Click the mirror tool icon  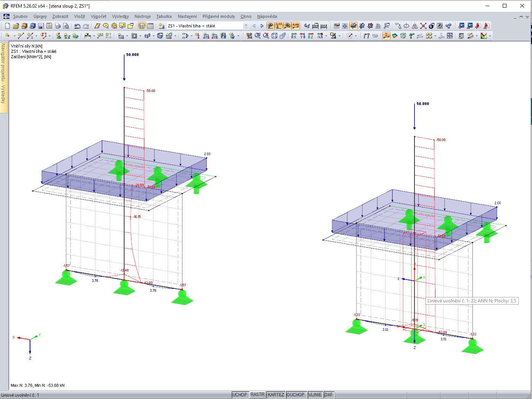pos(415,26)
